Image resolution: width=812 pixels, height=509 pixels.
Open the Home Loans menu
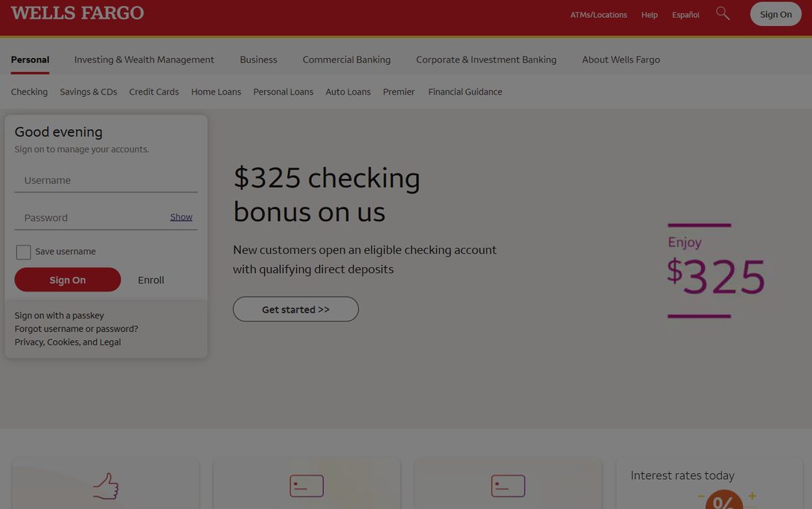[x=216, y=92]
